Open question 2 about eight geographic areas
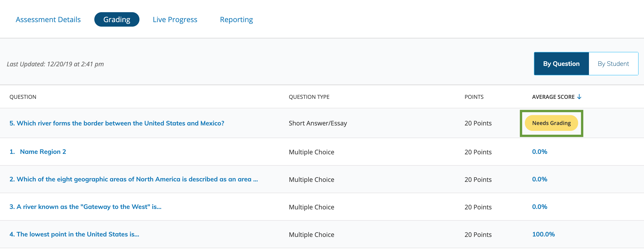Viewport: 644px width, 250px height. click(x=133, y=179)
